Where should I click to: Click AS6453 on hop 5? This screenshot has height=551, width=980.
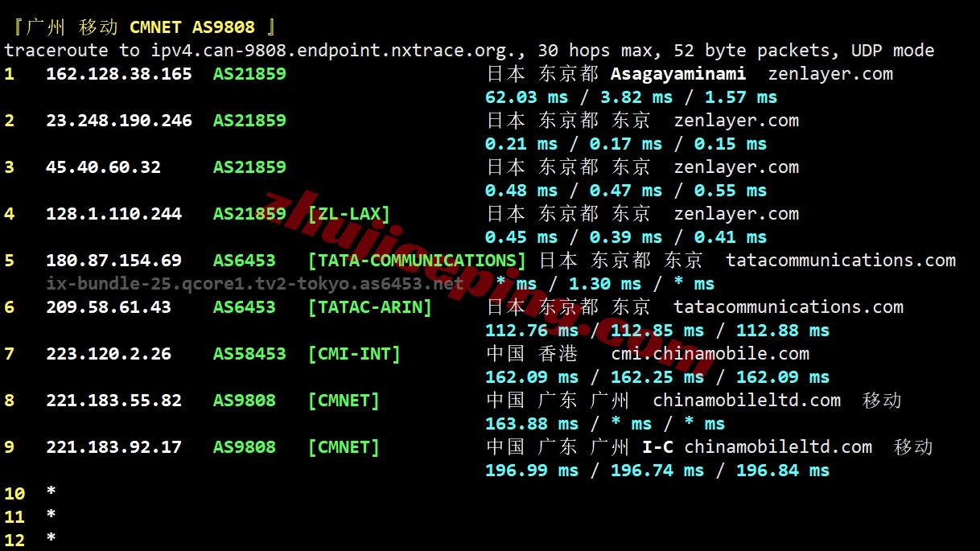tap(245, 261)
